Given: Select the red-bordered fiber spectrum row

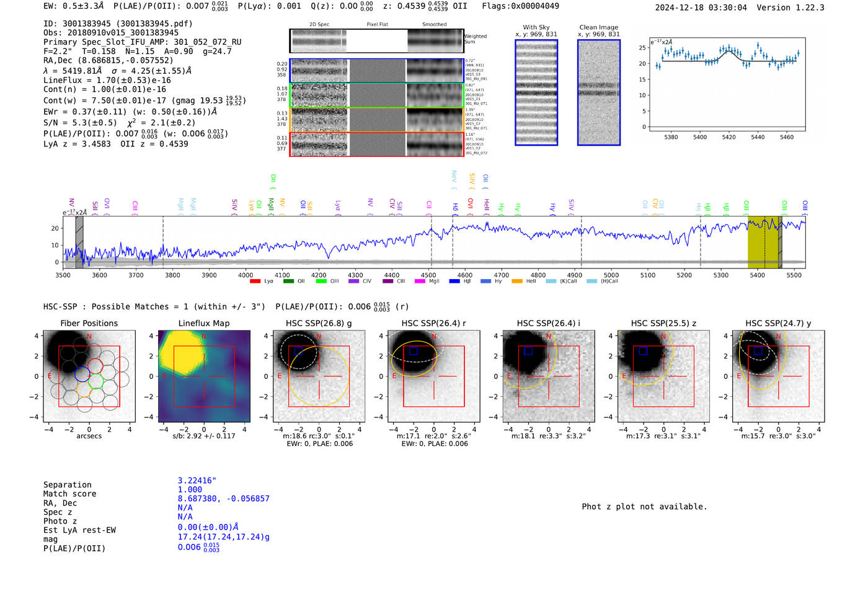Looking at the screenshot, I should click(376, 144).
